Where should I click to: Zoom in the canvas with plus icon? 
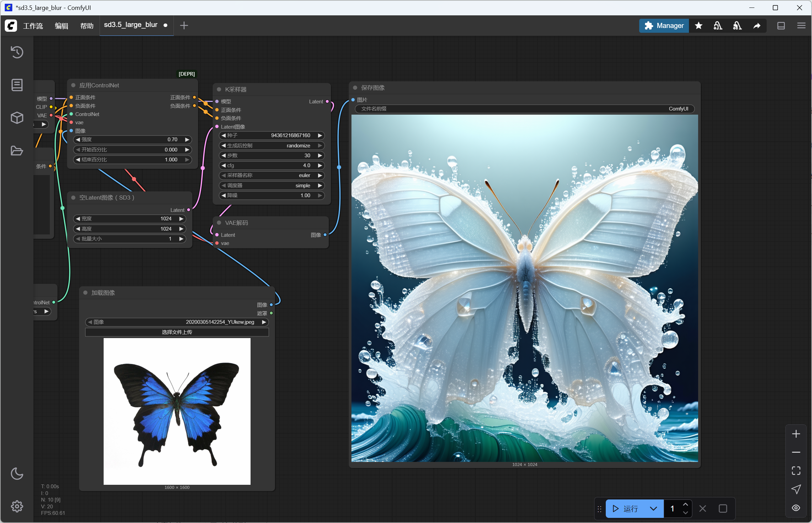pos(796,434)
